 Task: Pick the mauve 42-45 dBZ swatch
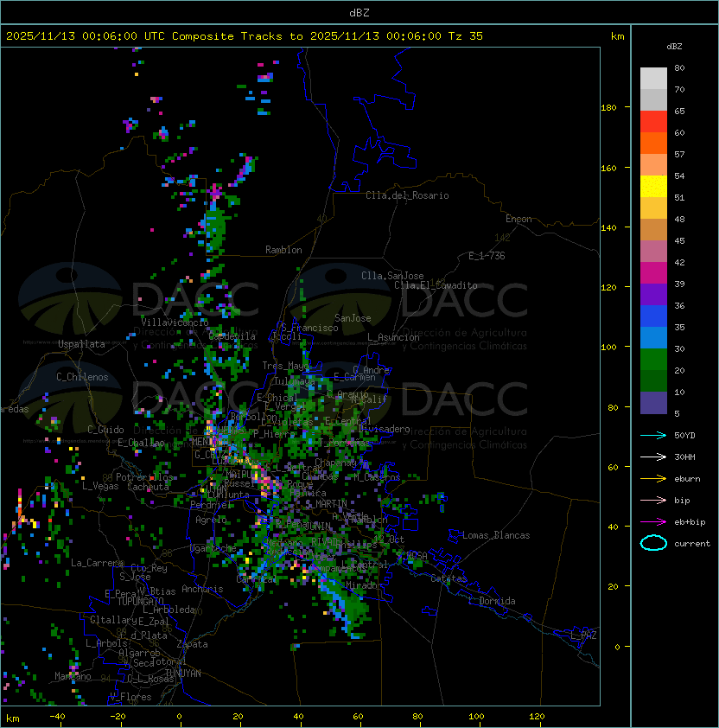[x=653, y=252]
